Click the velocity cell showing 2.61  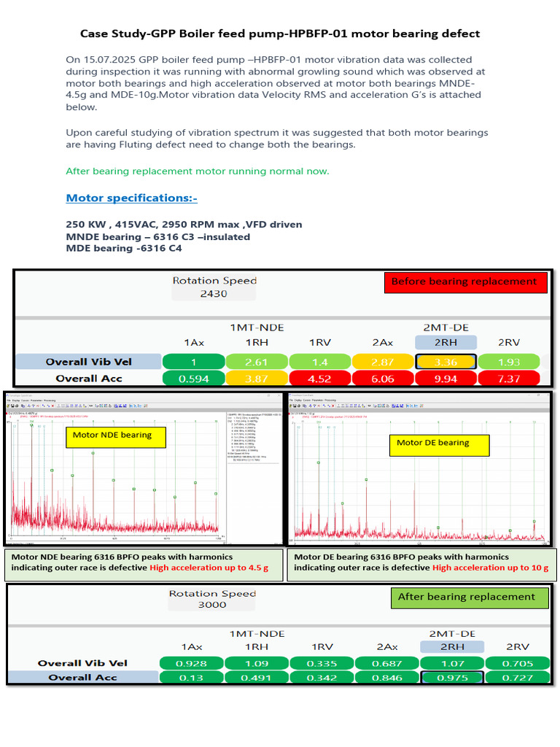click(x=256, y=362)
